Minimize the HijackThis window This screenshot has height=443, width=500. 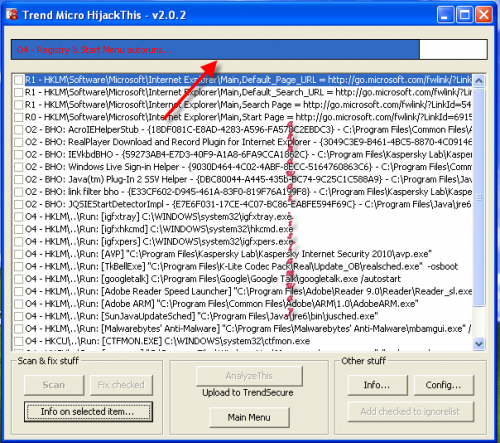[x=445, y=15]
